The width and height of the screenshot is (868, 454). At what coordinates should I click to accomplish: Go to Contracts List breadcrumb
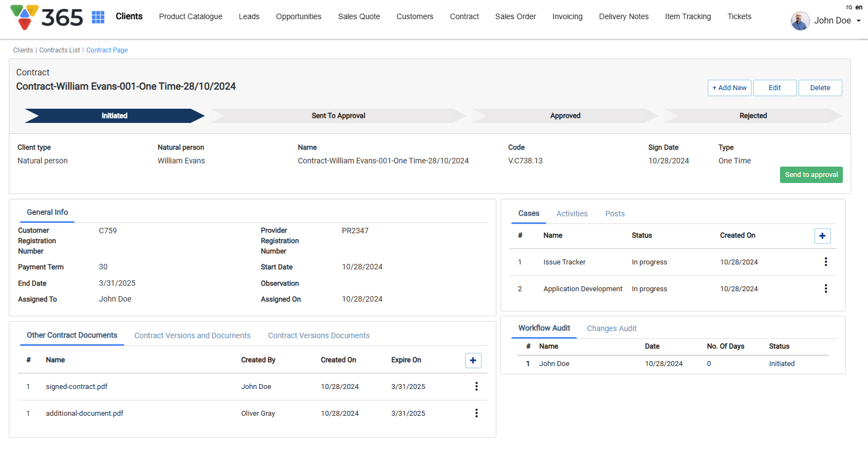pos(60,50)
